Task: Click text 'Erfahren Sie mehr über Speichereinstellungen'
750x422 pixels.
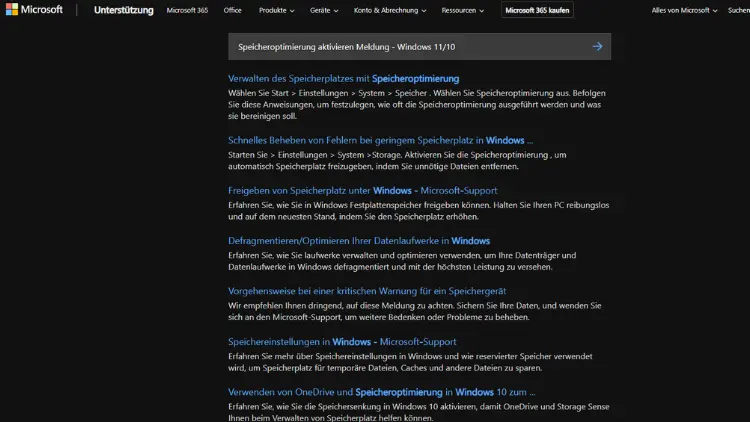Action: coord(312,356)
